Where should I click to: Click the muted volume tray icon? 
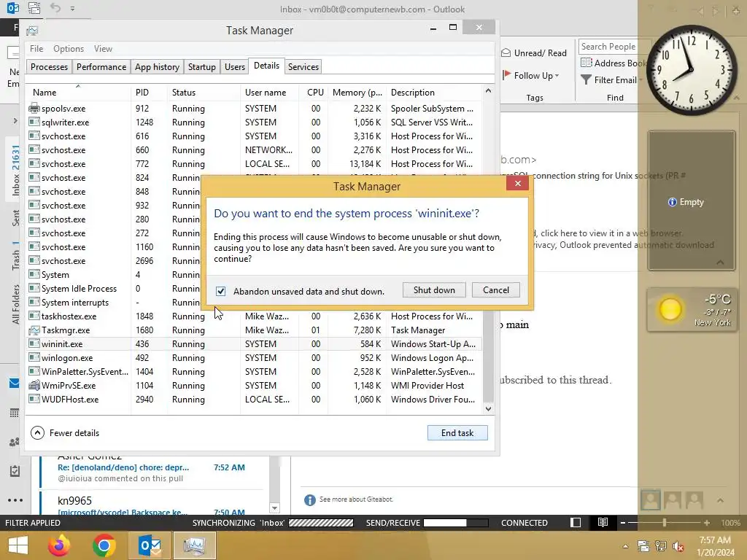(678, 546)
